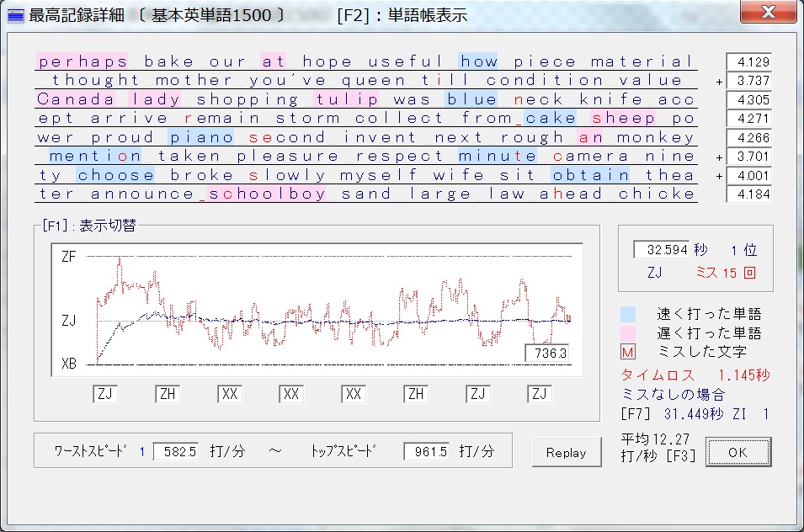Select the 3.737 line time field
The width and height of the screenshot is (804, 532).
pos(748,81)
